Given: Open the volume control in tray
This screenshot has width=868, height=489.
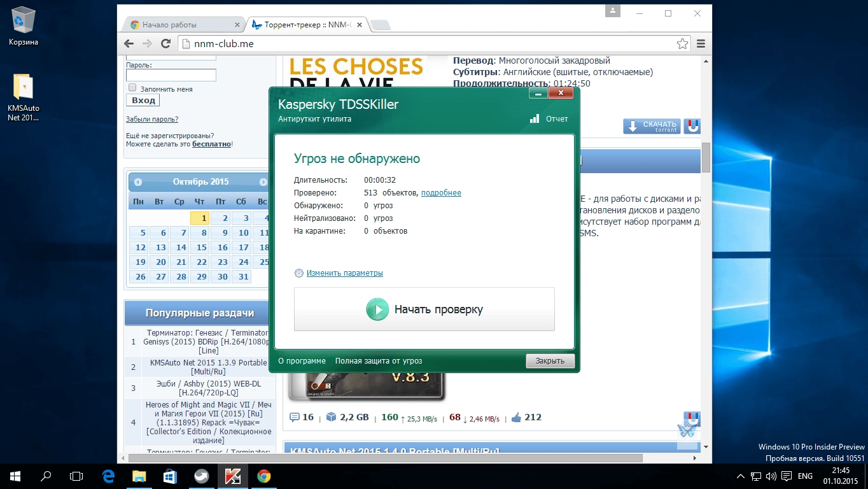Looking at the screenshot, I should click(x=771, y=476).
